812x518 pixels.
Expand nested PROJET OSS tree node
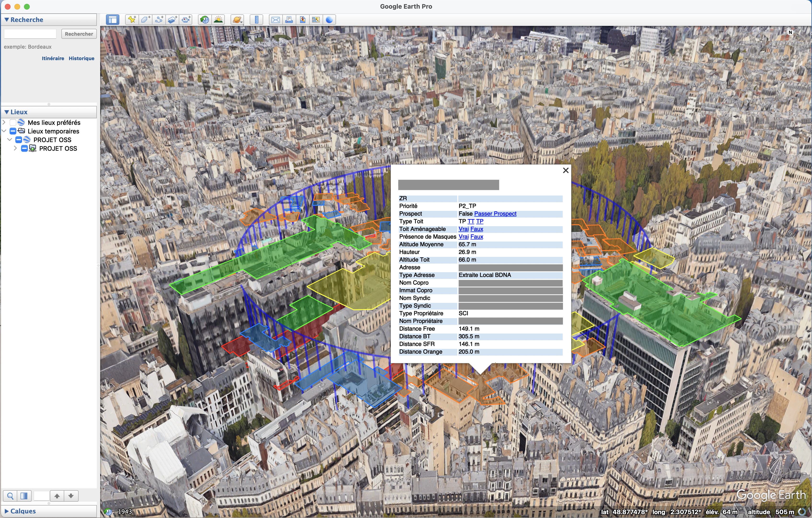[16, 148]
